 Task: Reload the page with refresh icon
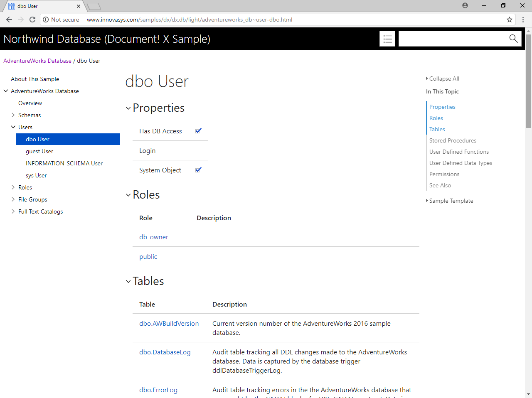click(32, 20)
